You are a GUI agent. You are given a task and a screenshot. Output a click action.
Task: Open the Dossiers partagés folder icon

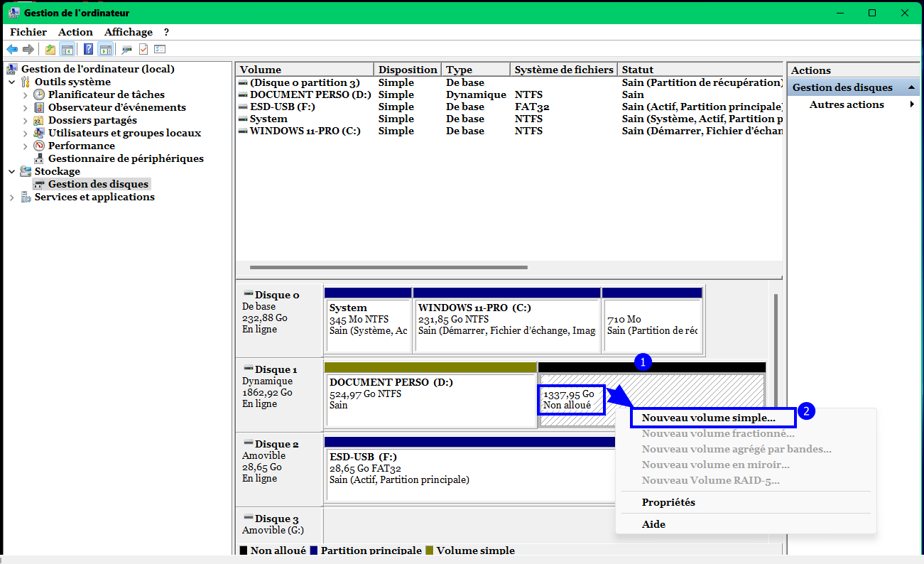pos(39,120)
